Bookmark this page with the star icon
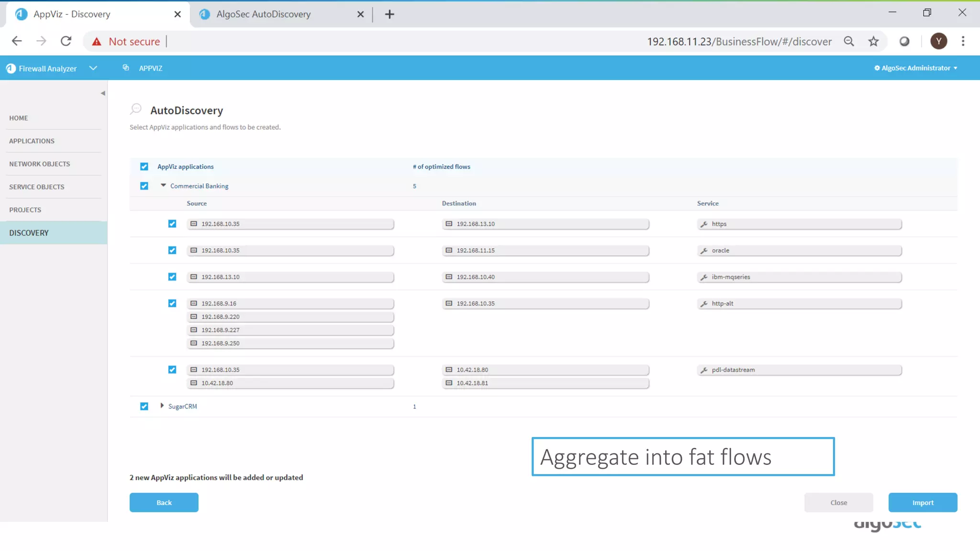The height and width of the screenshot is (551, 980). tap(873, 41)
